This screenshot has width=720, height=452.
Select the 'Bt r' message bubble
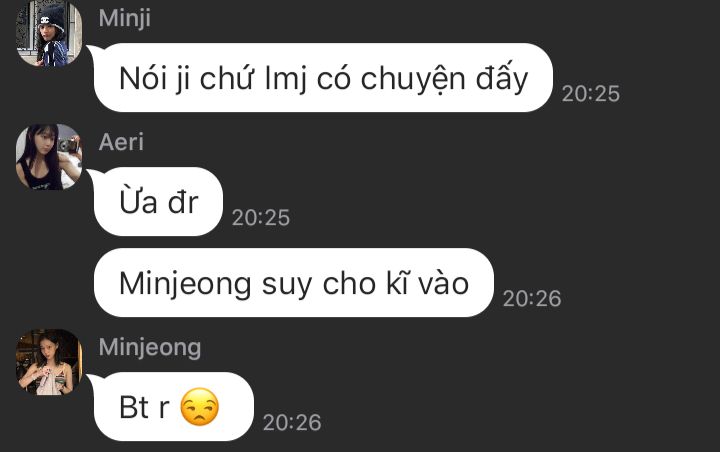click(x=174, y=407)
